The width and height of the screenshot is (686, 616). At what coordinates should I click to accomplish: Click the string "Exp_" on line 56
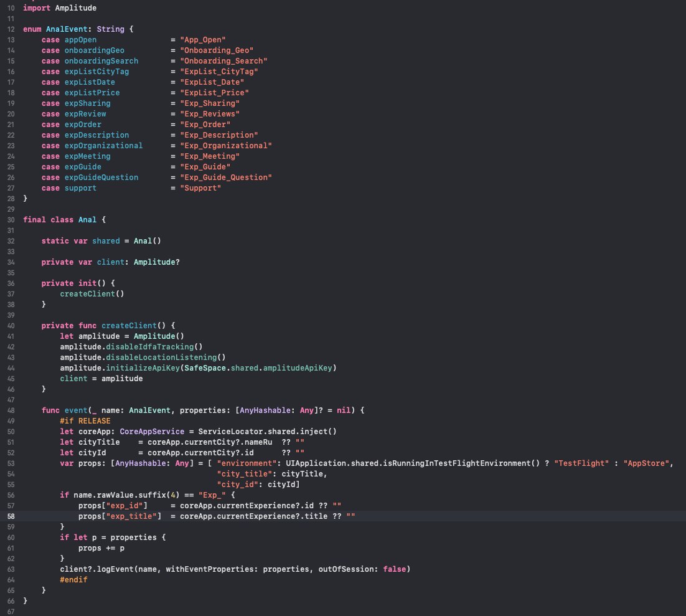point(212,495)
